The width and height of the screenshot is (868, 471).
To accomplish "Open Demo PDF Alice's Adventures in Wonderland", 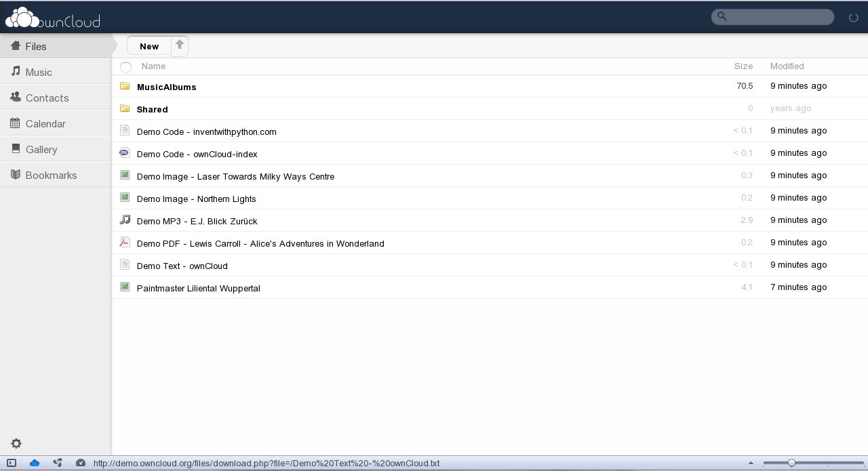I will [260, 243].
